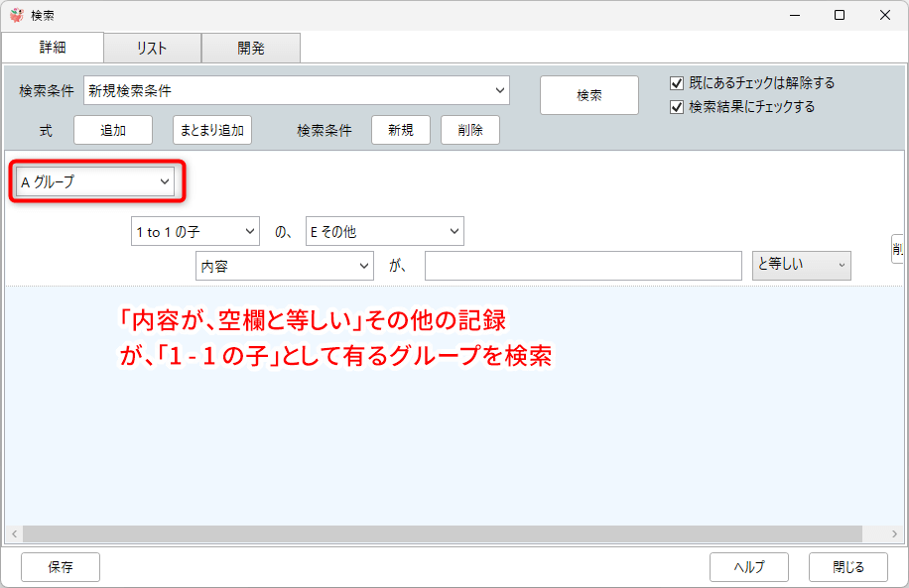Click the まとまり追加 button
909x588 pixels.
tap(212, 130)
